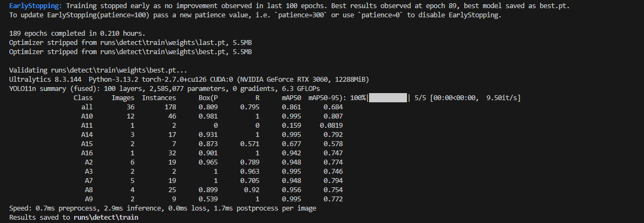Screen dimensions: 644x223
Task: Click the Speed preprocess timing line
Action: [162, 208]
